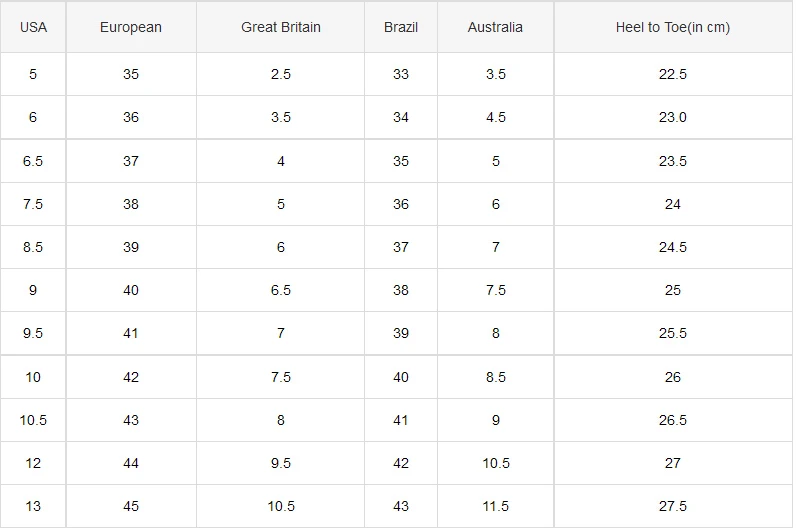Select Australia size 4.5 cell

496,117
